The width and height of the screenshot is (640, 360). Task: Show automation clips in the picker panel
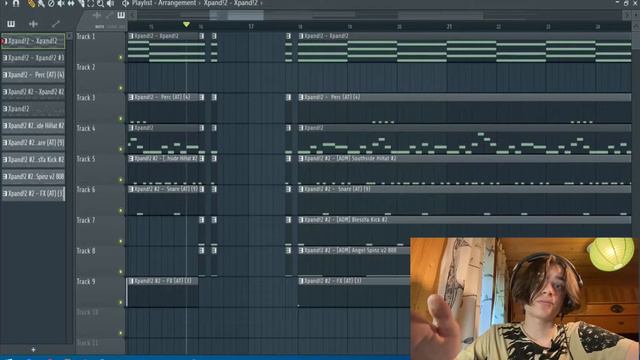(x=56, y=24)
